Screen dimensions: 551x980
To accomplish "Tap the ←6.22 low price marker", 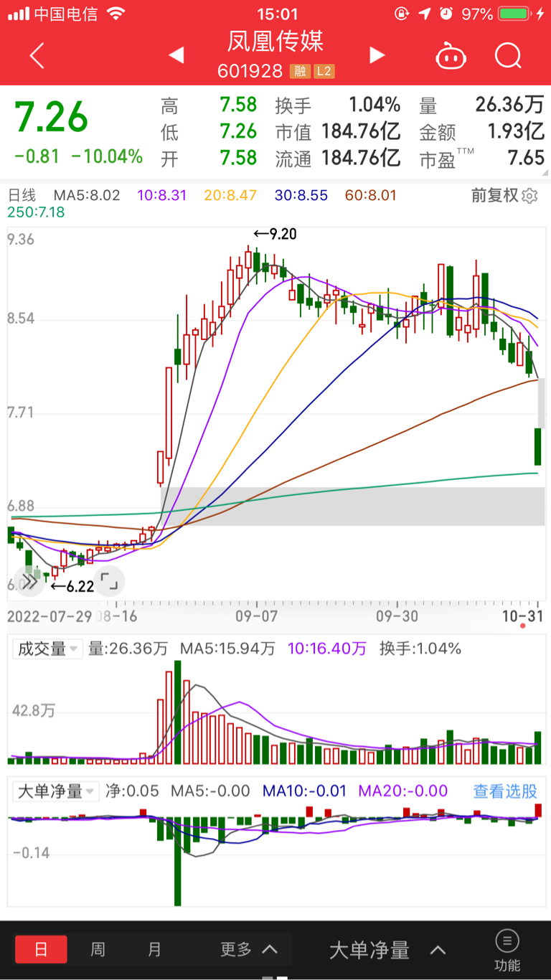I will pyautogui.click(x=72, y=586).
